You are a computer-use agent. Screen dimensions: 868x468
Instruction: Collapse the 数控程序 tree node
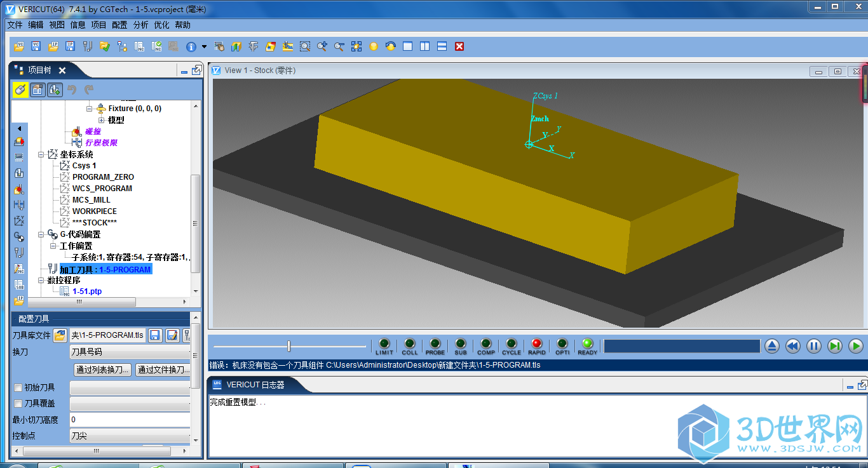[x=41, y=280]
